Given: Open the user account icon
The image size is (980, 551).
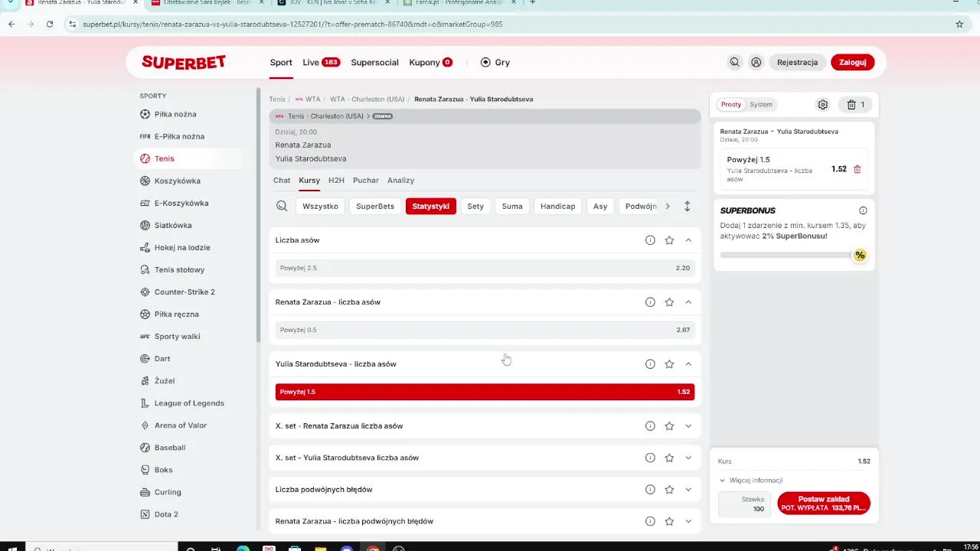Looking at the screenshot, I should click(756, 62).
